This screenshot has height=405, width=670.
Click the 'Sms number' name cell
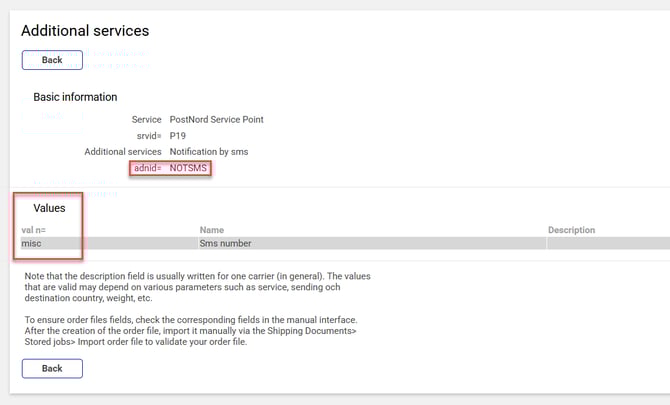[225, 243]
